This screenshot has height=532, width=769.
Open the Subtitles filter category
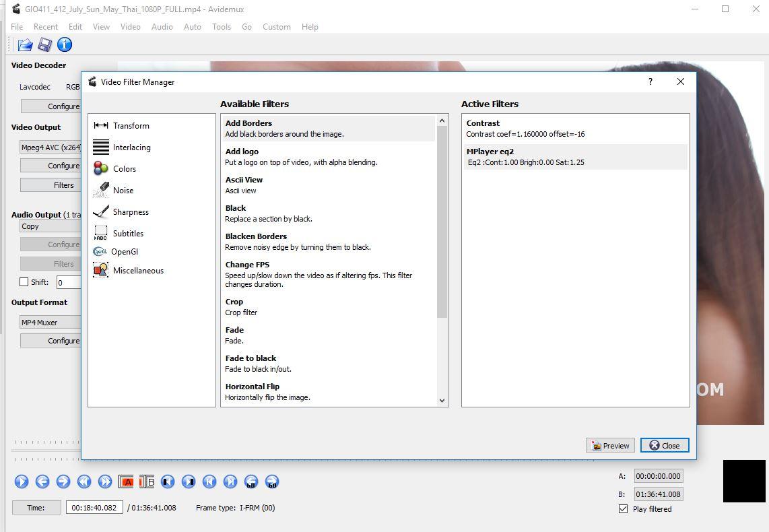(127, 234)
